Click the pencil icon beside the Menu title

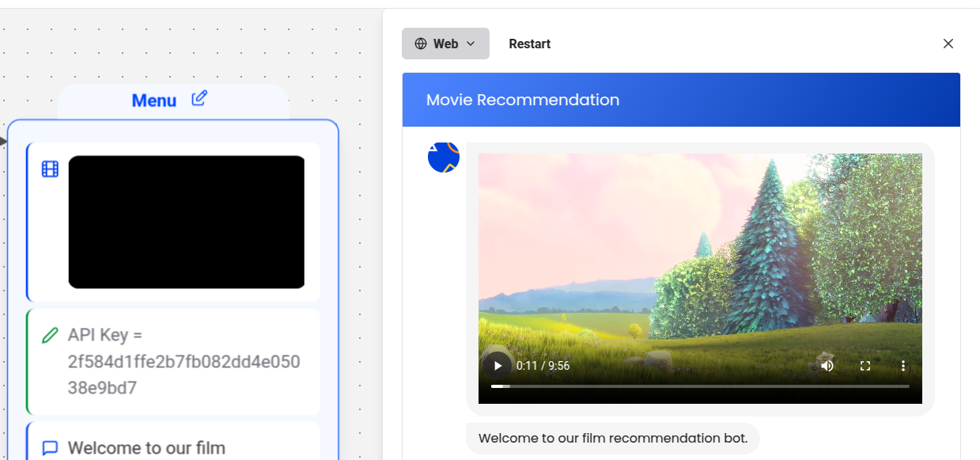coord(199,97)
